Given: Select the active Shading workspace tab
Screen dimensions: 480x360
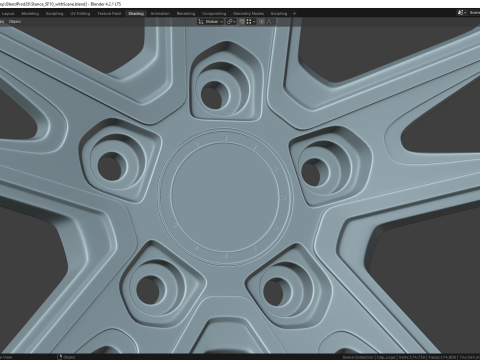Looking at the screenshot, I should coord(136,14).
